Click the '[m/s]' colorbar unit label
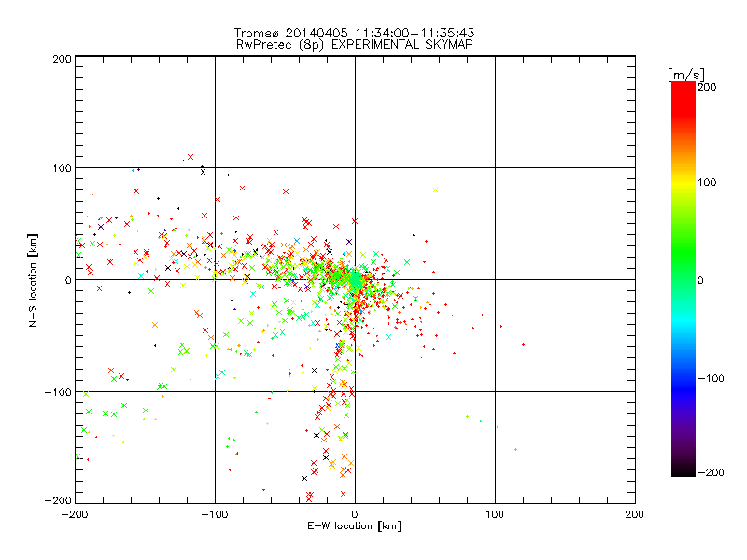 click(x=686, y=75)
